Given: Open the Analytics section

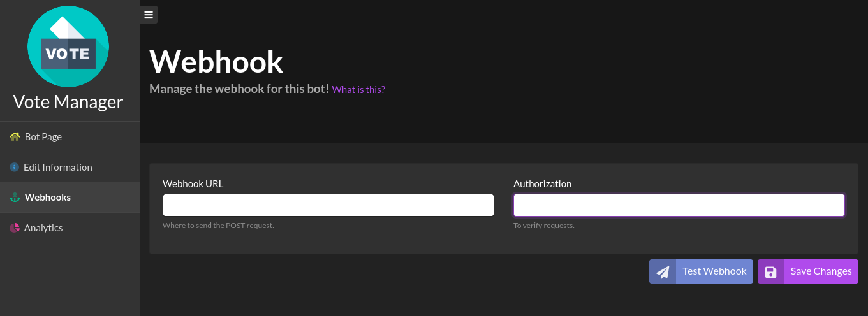Looking at the screenshot, I should coord(43,227).
